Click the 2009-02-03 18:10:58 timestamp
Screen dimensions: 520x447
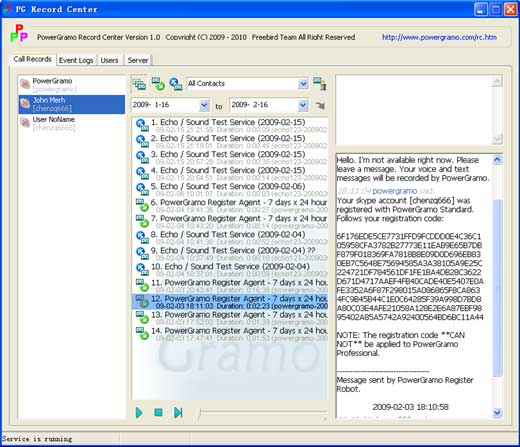click(x=410, y=407)
